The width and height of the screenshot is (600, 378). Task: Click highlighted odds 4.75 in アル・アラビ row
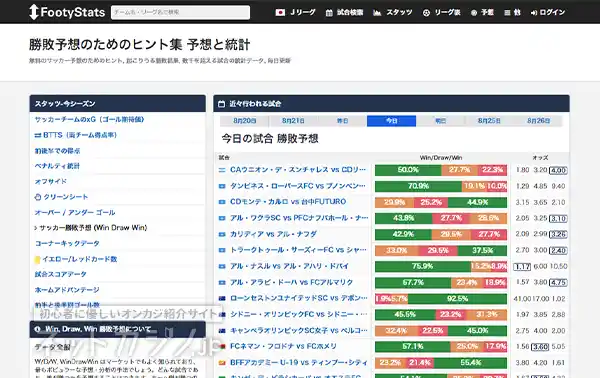pos(558,283)
